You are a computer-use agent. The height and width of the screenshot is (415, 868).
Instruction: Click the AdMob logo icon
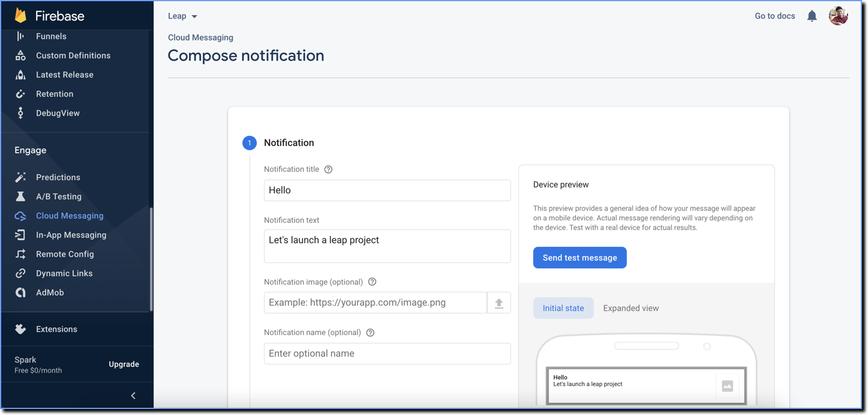pyautogui.click(x=20, y=292)
